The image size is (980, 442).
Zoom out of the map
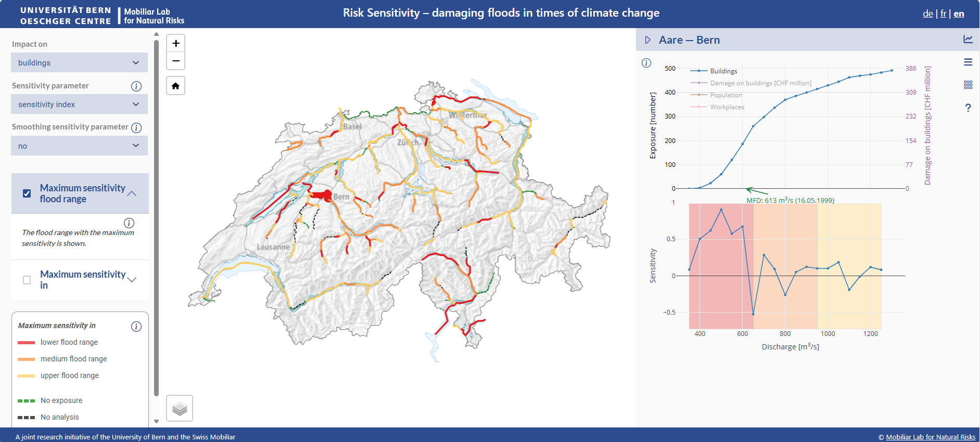(x=176, y=61)
